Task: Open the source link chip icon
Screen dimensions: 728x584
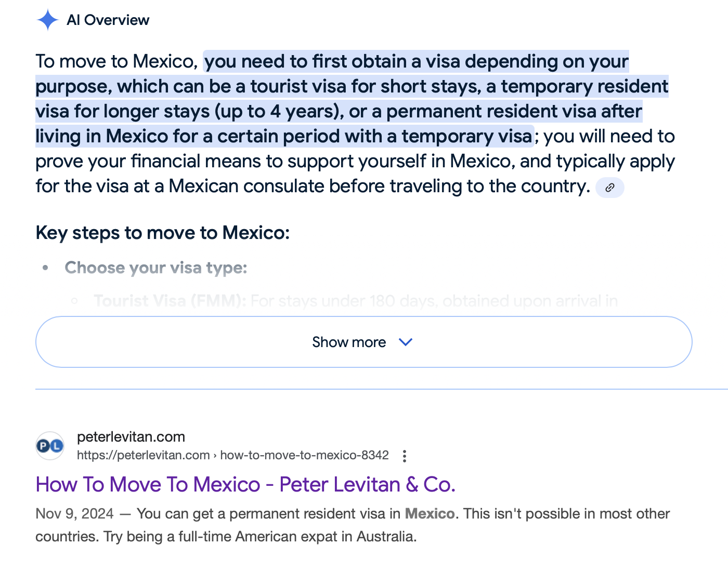Action: click(x=609, y=188)
